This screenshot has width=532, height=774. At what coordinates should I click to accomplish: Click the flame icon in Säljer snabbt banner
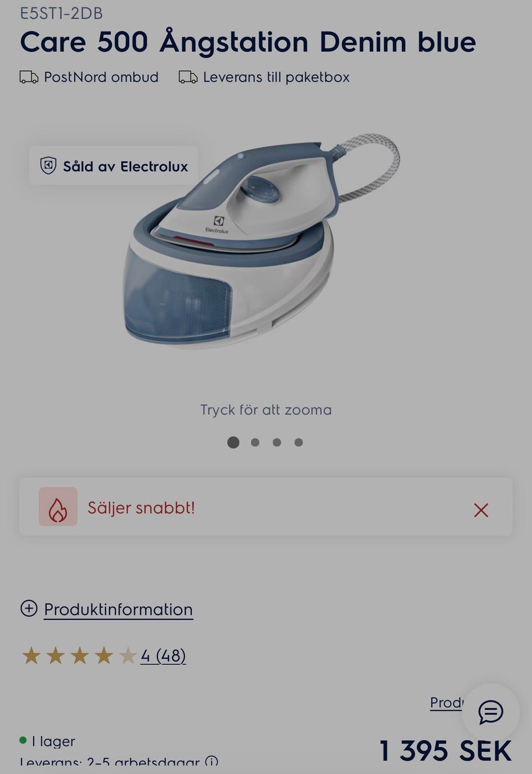[58, 507]
